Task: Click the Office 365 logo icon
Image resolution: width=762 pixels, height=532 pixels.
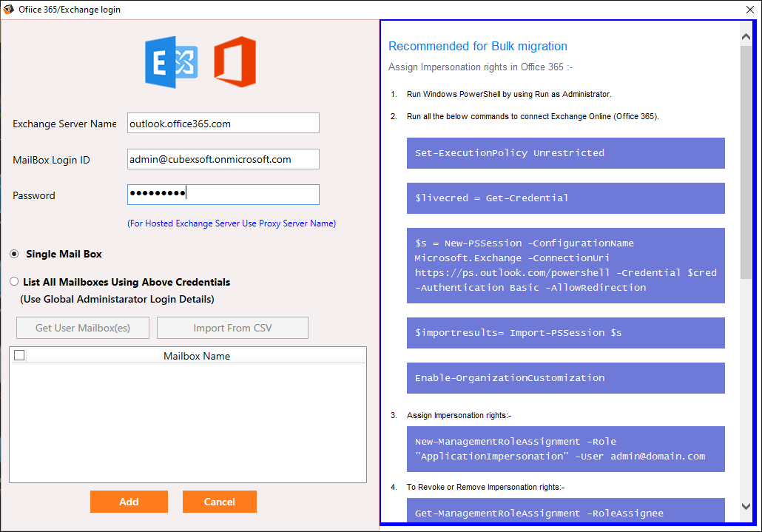Action: coord(235,61)
